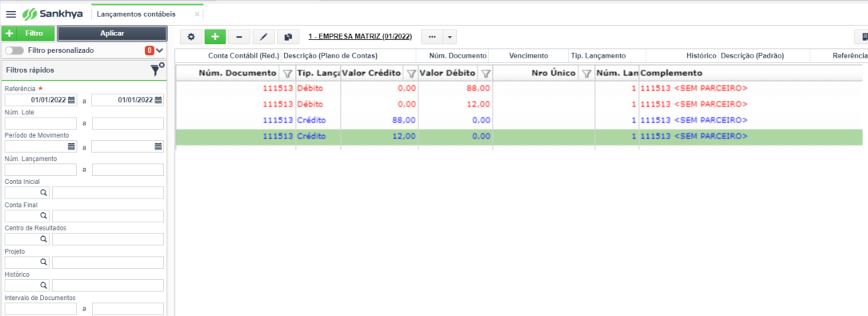
Task: Search Histórico with magnifier icon
Action: coord(43,286)
